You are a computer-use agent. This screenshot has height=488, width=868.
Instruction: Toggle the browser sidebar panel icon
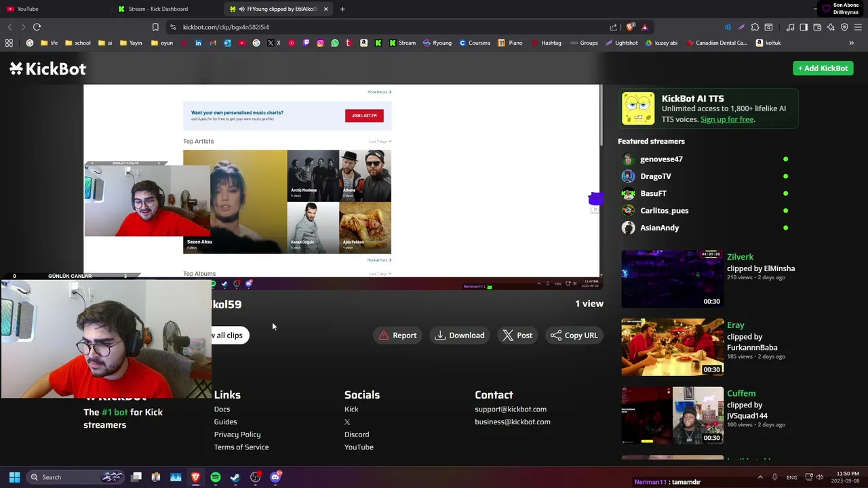(x=804, y=27)
